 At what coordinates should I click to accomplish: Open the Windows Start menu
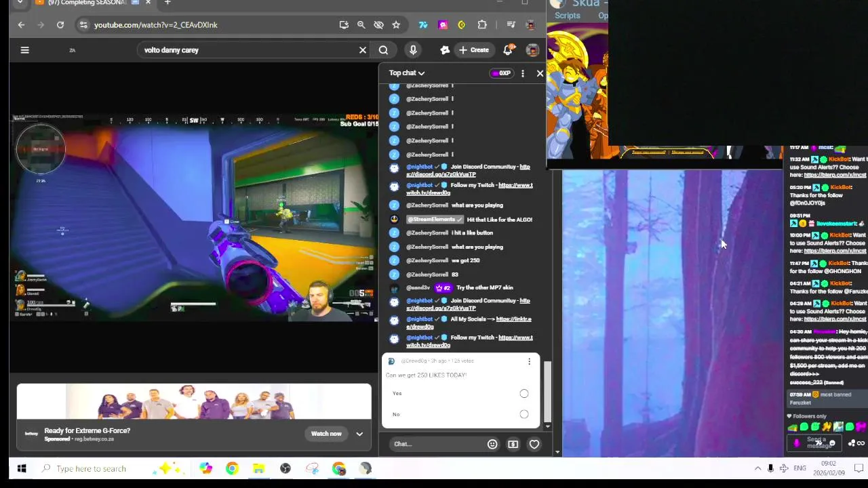pos(21,468)
